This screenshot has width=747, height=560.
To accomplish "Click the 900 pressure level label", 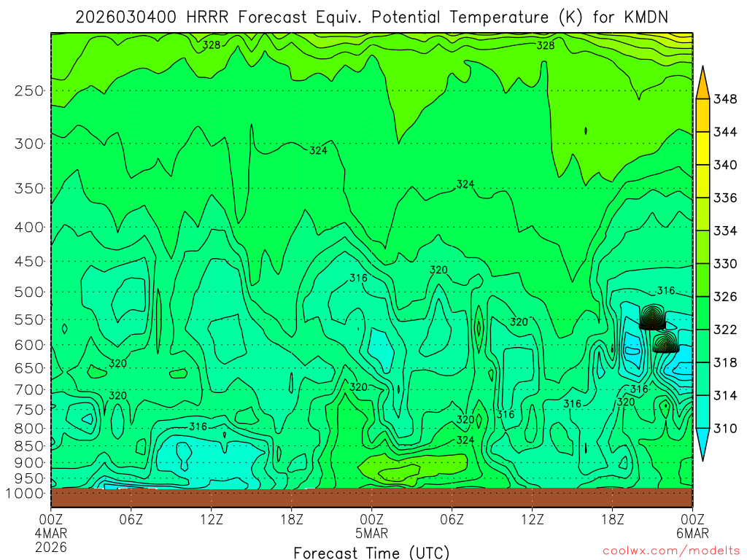I will point(29,462).
